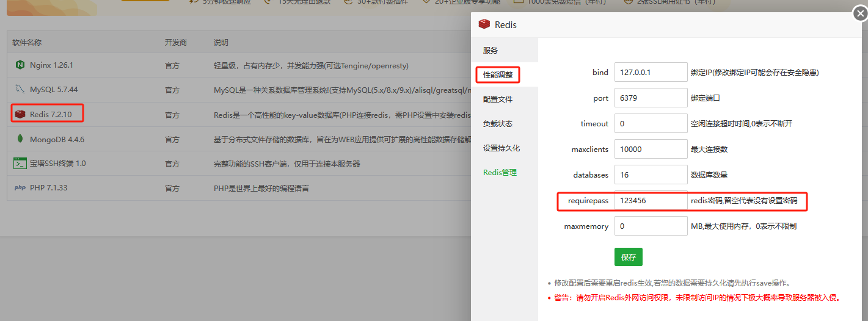
Task: Click the red 警告 warning text
Action: (x=697, y=298)
